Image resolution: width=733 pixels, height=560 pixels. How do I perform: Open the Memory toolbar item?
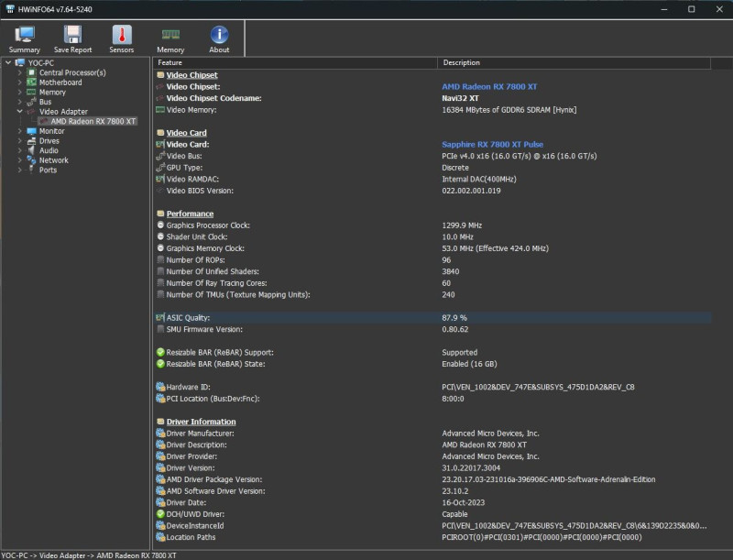point(170,39)
